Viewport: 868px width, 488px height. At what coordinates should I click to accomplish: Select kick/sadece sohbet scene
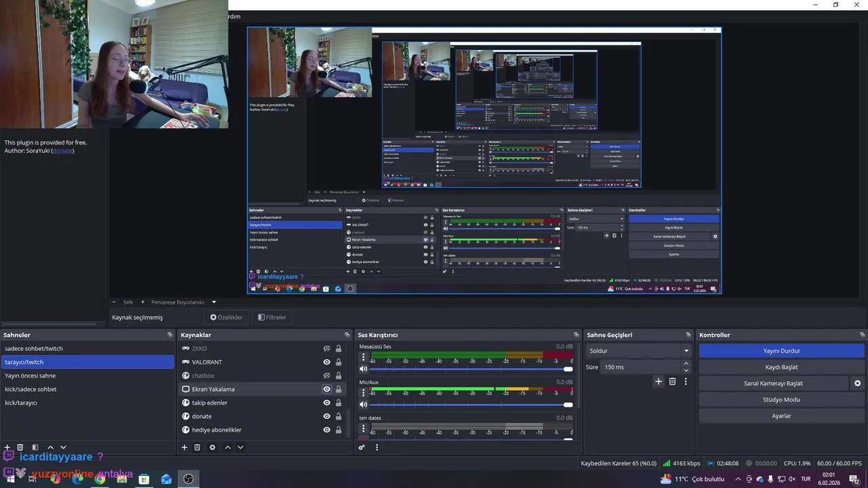[x=87, y=389]
